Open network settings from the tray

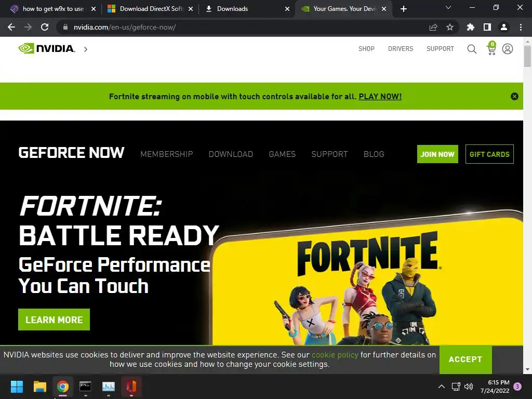456,387
